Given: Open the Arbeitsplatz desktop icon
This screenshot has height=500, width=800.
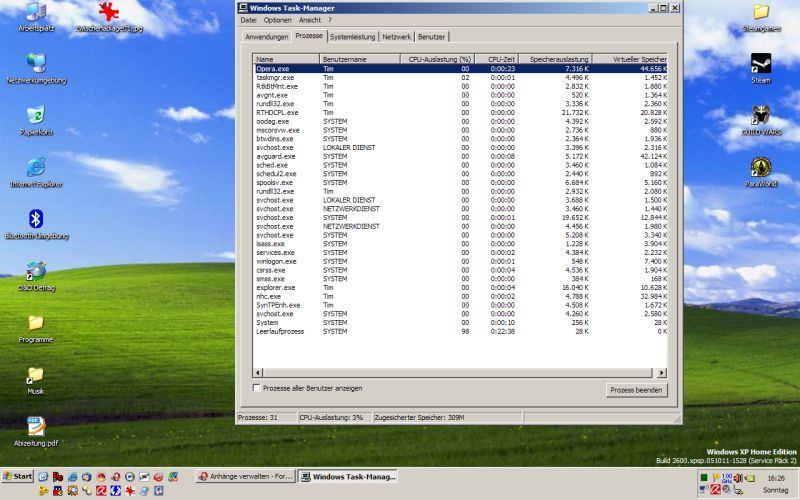Looking at the screenshot, I should pos(36,16).
